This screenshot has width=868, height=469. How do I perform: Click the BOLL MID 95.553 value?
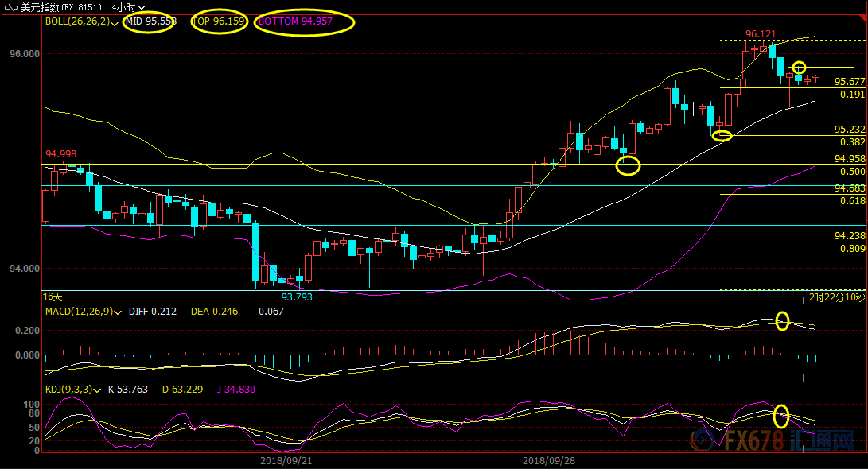tap(150, 22)
